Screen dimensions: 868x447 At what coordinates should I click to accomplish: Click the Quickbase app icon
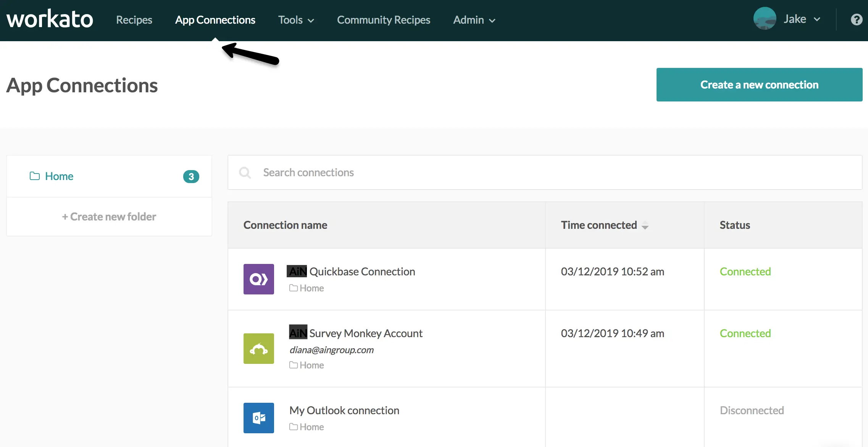point(259,279)
